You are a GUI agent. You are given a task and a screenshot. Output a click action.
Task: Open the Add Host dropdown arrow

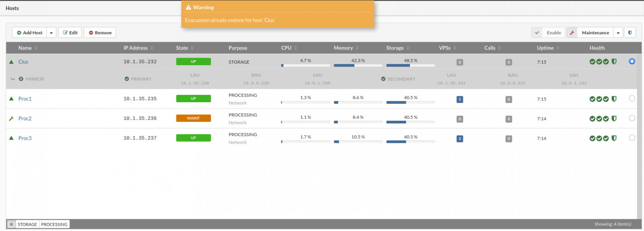click(x=51, y=33)
